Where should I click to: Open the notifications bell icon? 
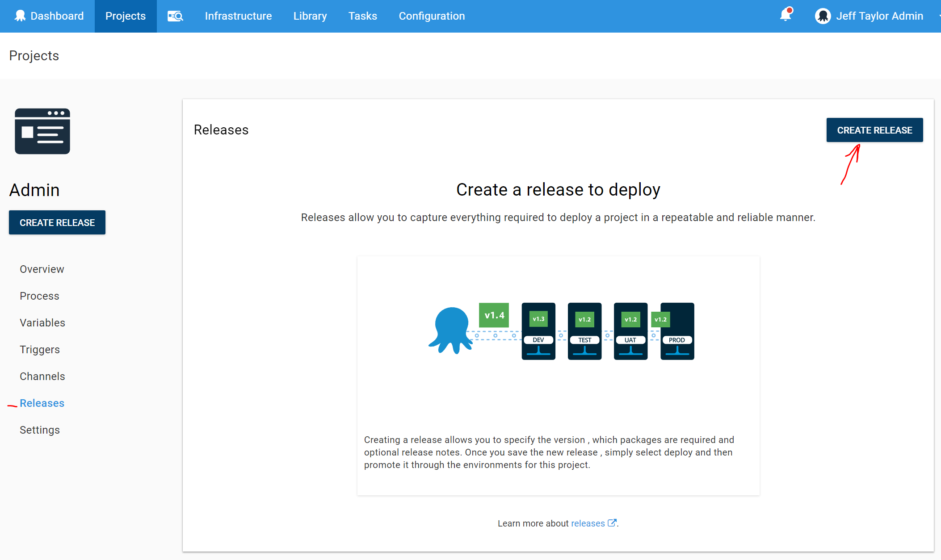click(786, 15)
